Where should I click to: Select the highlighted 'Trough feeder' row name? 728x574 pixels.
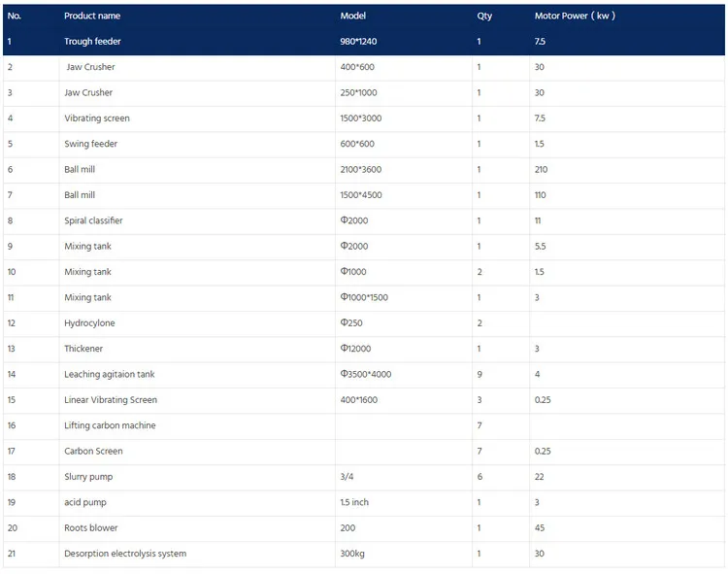pos(92,42)
